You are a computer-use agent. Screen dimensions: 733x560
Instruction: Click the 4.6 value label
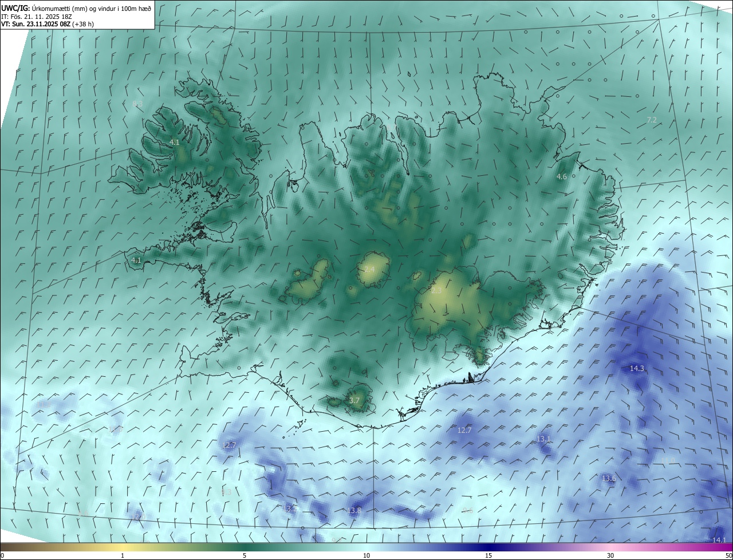(562, 177)
